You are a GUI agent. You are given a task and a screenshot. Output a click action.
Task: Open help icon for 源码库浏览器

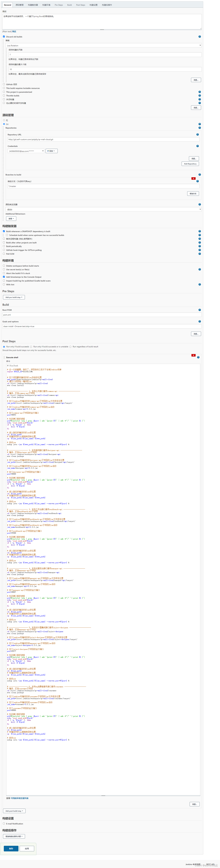[199, 204]
